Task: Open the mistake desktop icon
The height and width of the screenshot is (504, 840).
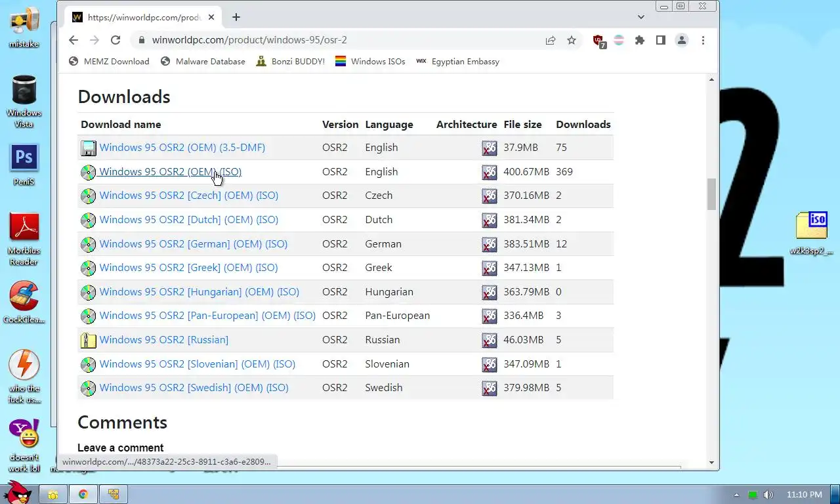Action: coord(24,28)
